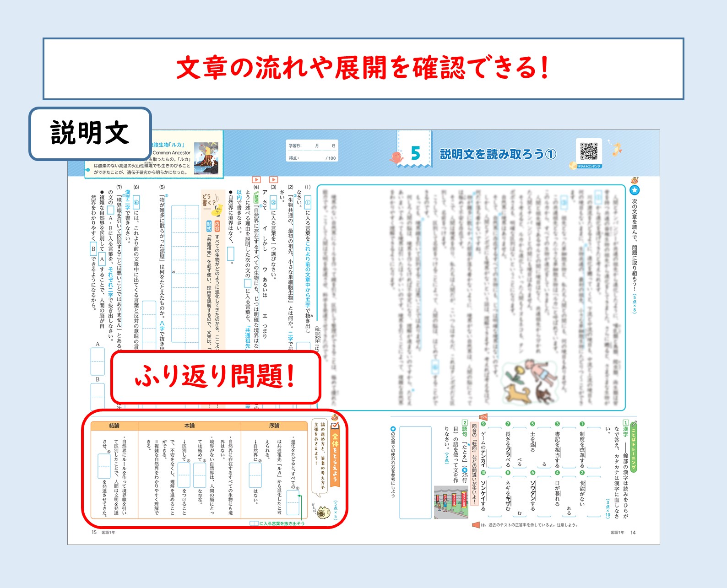
Task: Click the grid answer box for question (4)
Action: (185, 274)
